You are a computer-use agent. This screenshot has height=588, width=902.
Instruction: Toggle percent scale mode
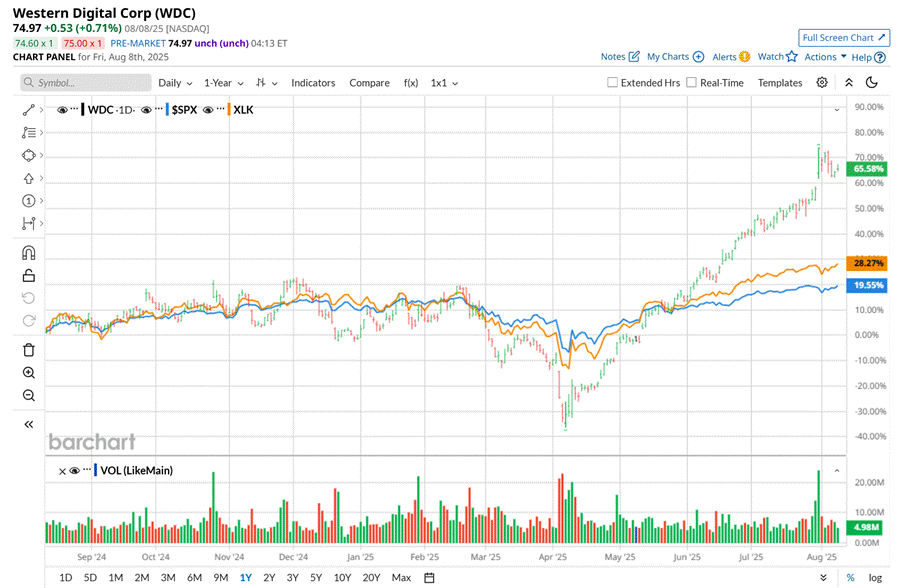coord(850,578)
